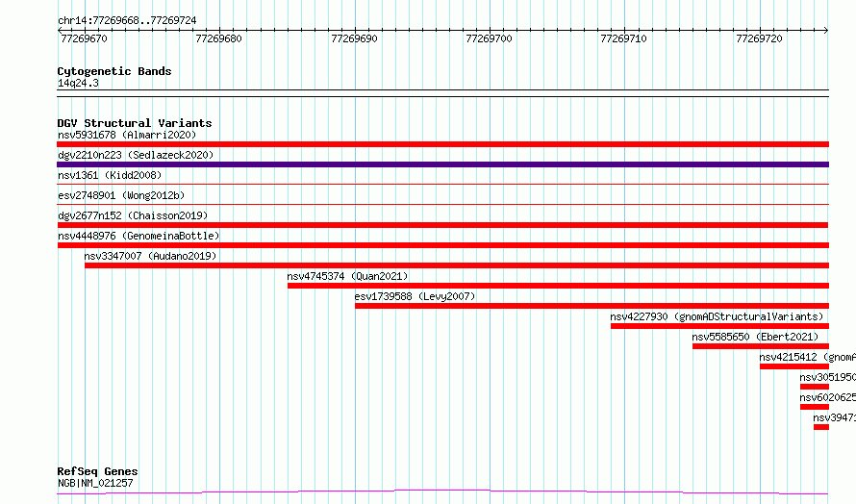Click ruler position 77269700

pyautogui.click(x=490, y=38)
